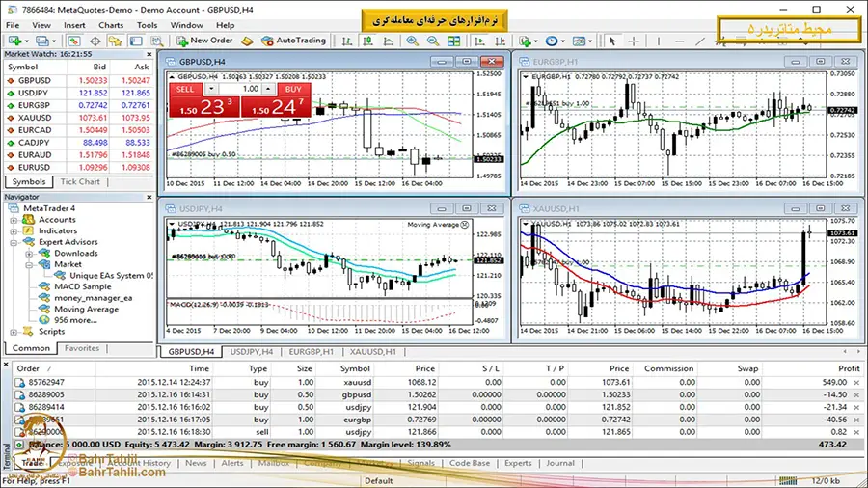Collapse the Expert Advisors node
Image resolution: width=868 pixels, height=488 pixels.
pyautogui.click(x=14, y=242)
